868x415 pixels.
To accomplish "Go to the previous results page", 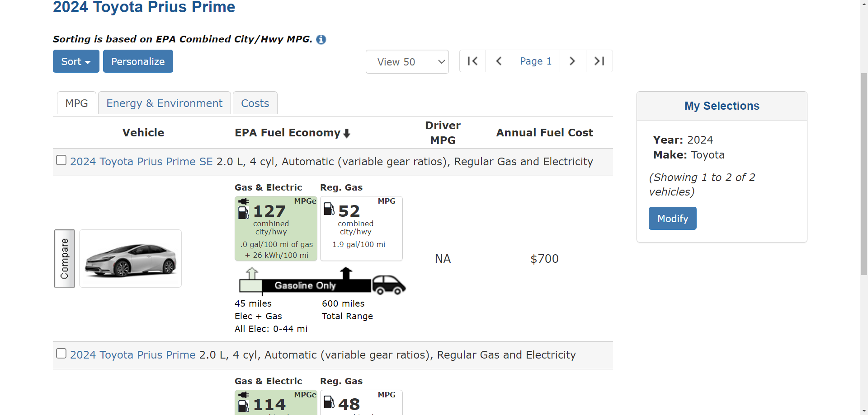I will point(499,61).
